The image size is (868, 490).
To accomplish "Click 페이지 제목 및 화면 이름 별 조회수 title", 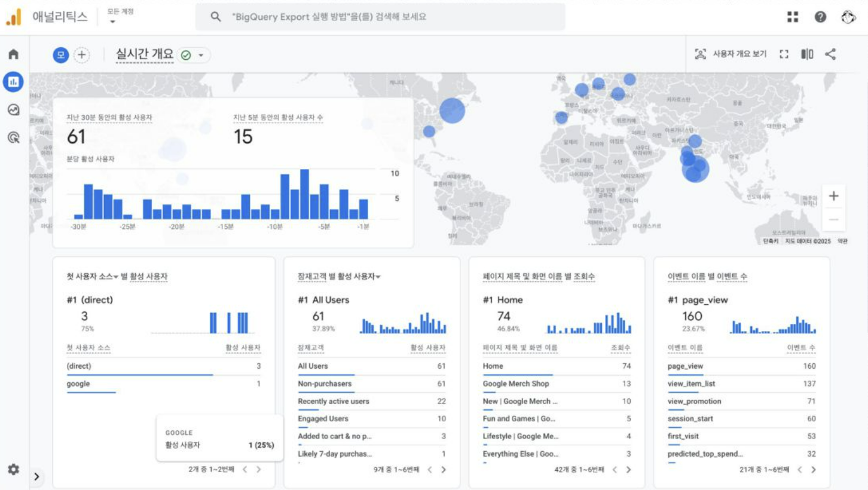I will pyautogui.click(x=539, y=277).
